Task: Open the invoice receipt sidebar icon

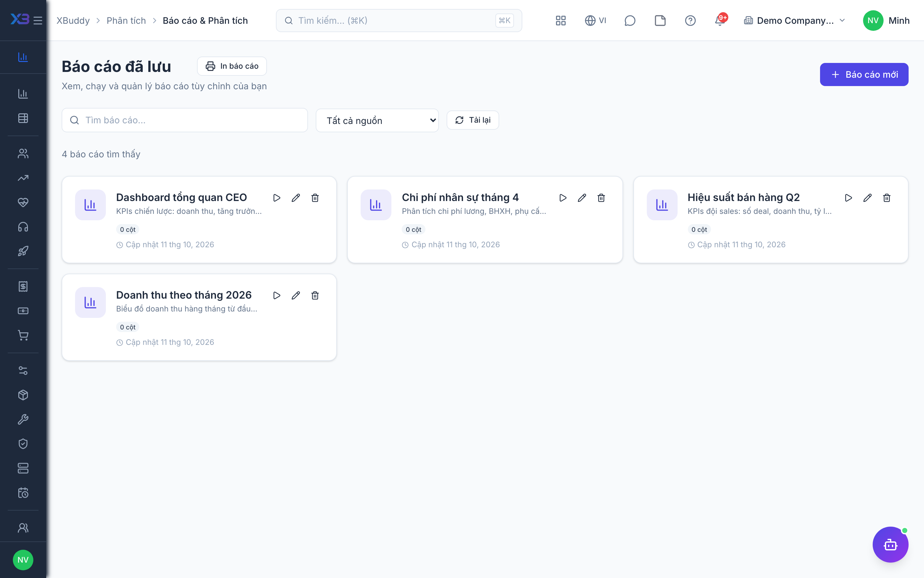Action: pos(23,286)
